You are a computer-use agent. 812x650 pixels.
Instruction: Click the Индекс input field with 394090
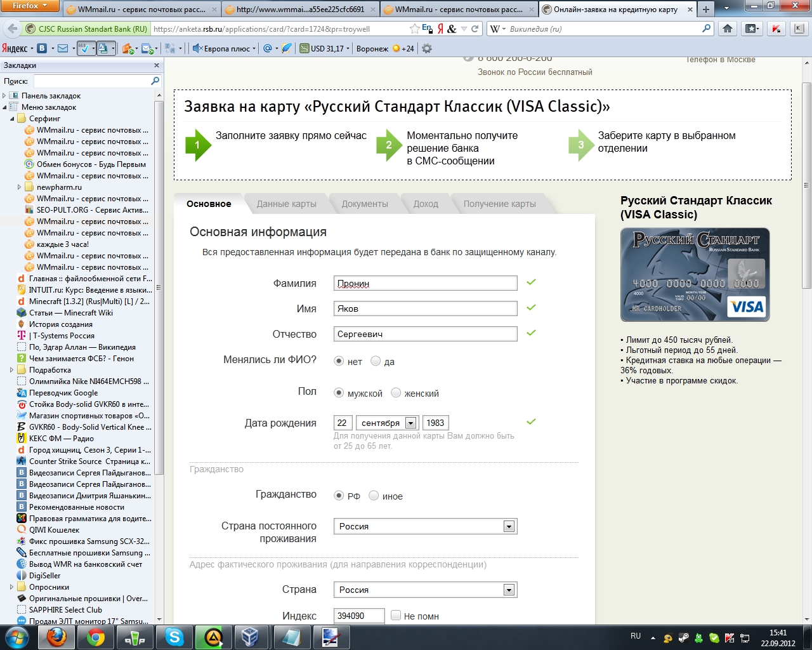(359, 616)
